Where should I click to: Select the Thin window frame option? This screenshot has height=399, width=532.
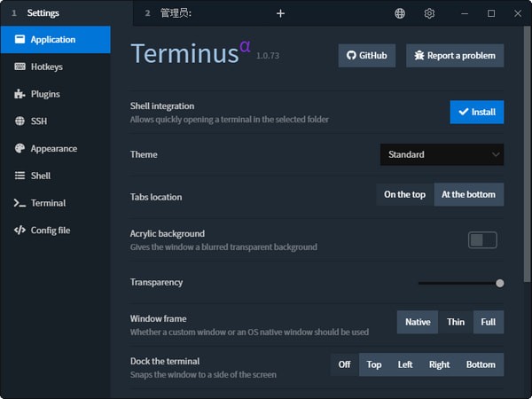pyautogui.click(x=456, y=322)
